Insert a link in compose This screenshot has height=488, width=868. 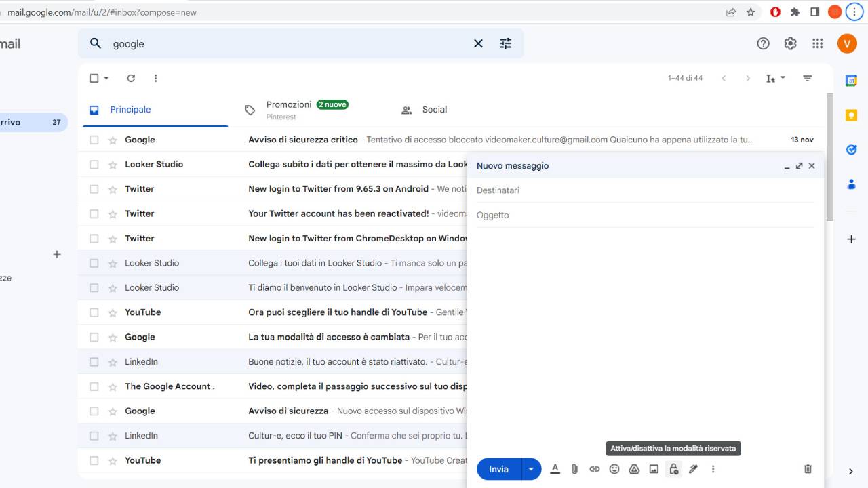594,469
